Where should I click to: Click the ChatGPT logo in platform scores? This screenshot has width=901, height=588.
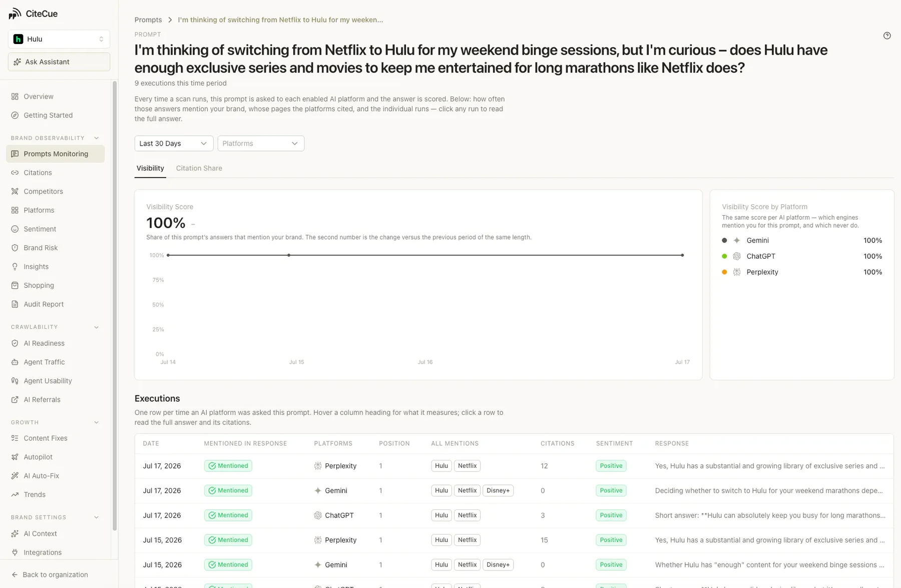(737, 256)
